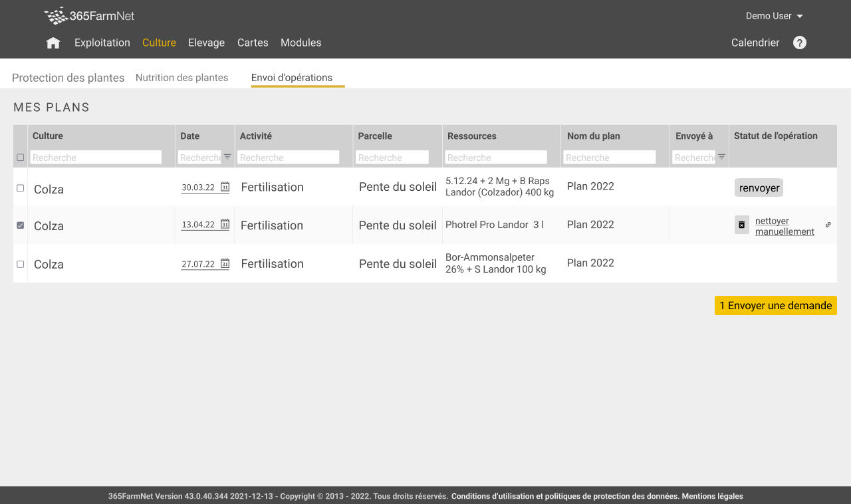Open the Envoyé à column filter menu
This screenshot has width=851, height=504.
click(x=721, y=157)
